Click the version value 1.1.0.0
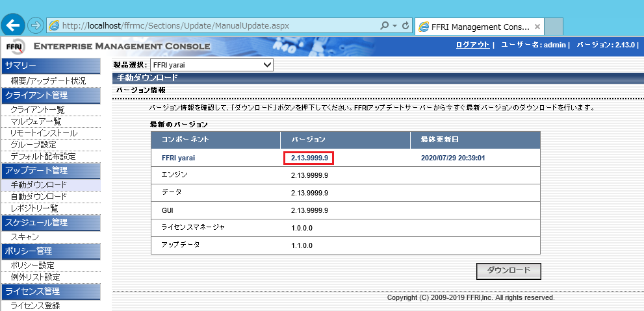 (x=302, y=246)
